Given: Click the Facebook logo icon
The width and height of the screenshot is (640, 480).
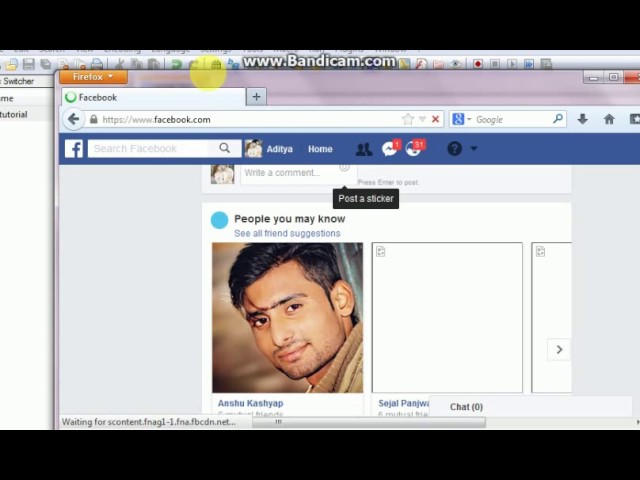Looking at the screenshot, I should coord(74,149).
